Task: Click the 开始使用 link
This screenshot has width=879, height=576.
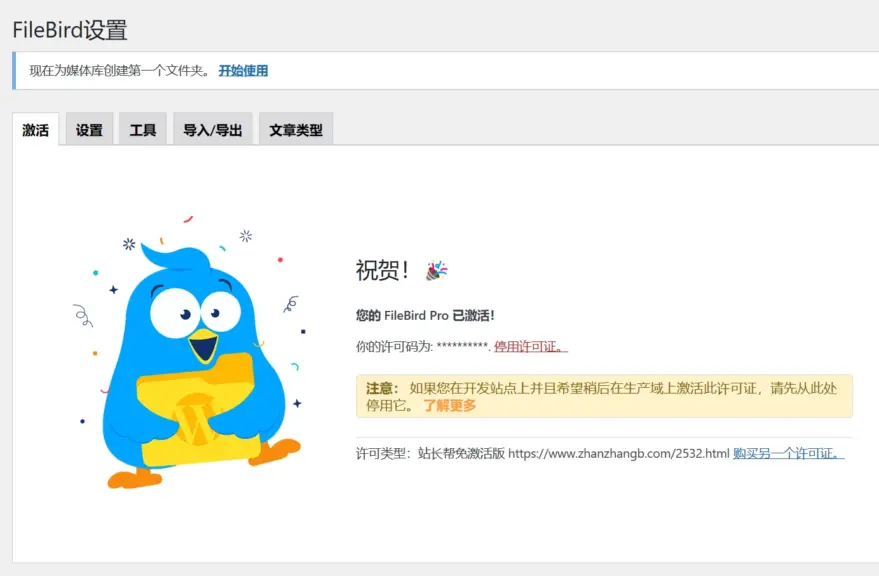Action: (244, 72)
